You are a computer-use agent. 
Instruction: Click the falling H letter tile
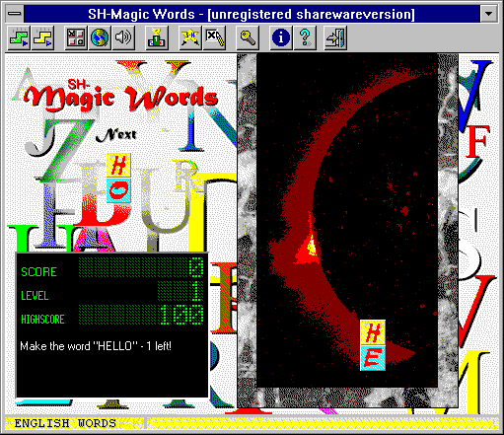point(373,332)
